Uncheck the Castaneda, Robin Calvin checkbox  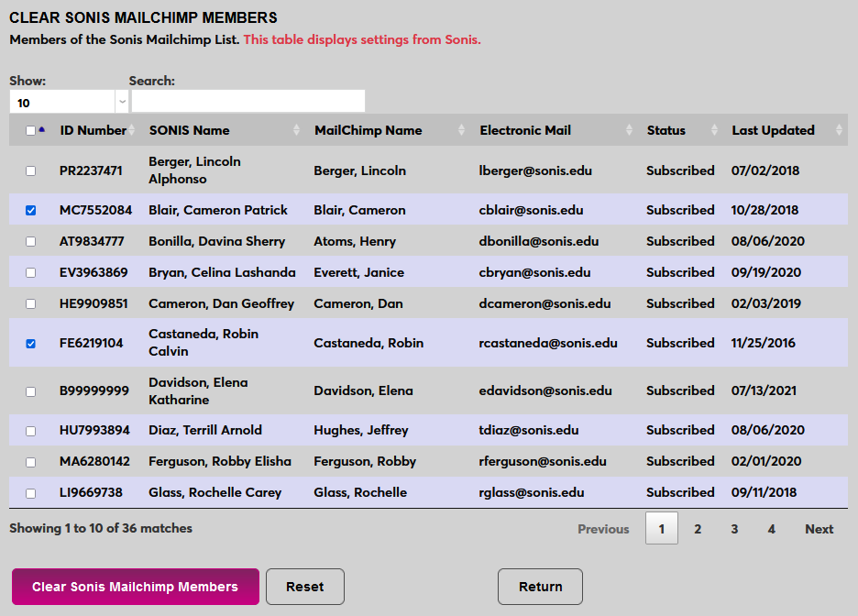pyautogui.click(x=31, y=344)
